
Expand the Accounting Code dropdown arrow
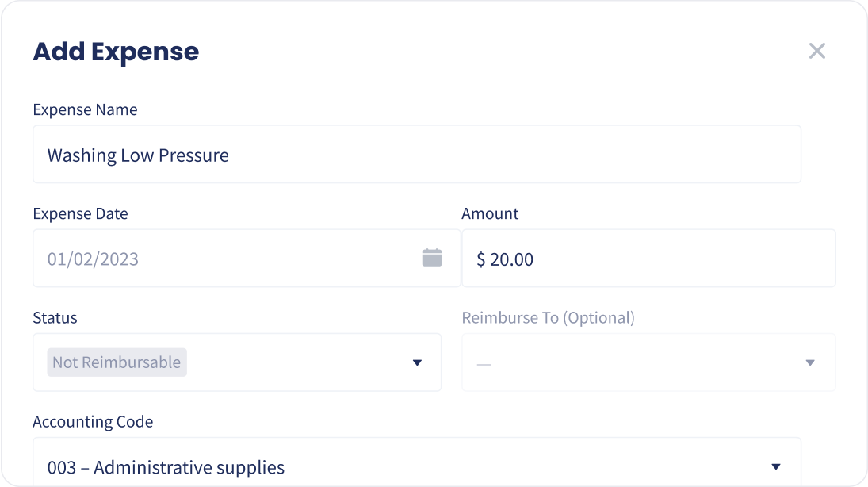(x=776, y=467)
